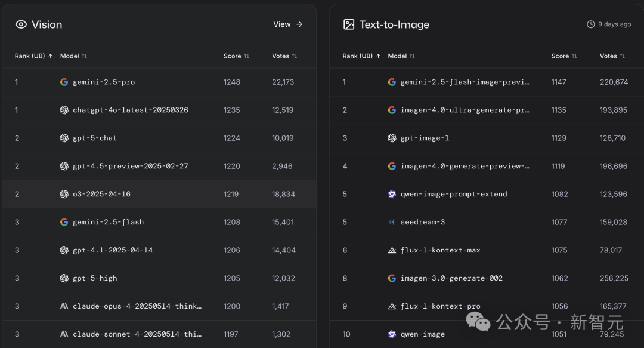The height and width of the screenshot is (348, 644).
Task: Select qwen-image-prompt-extend model name
Action: tap(454, 194)
